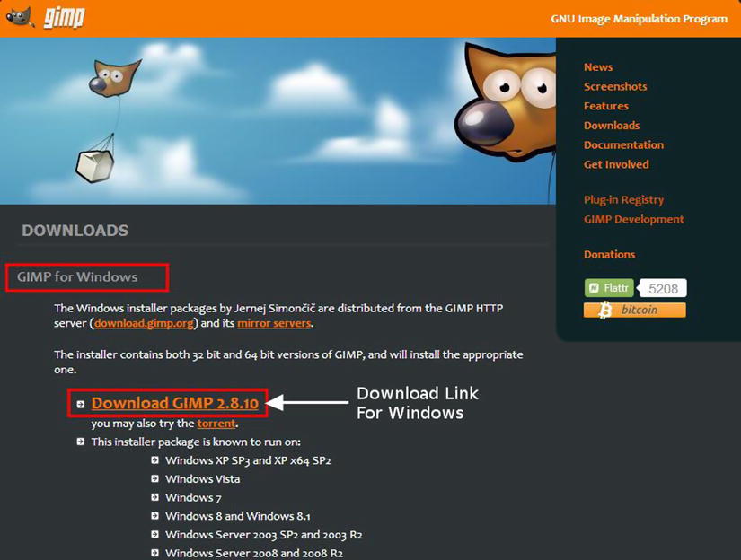Image resolution: width=741 pixels, height=560 pixels.
Task: Go to GIMP Development link
Action: [633, 219]
